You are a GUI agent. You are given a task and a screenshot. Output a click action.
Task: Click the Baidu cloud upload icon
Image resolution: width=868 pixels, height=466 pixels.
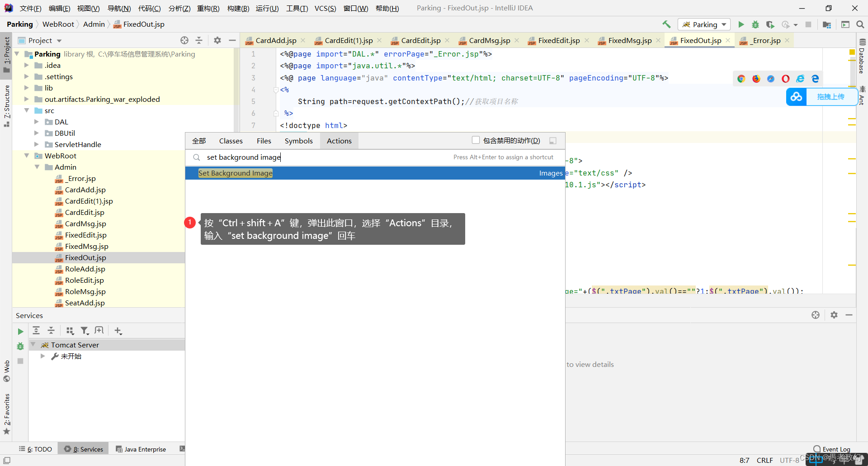pyautogui.click(x=796, y=97)
